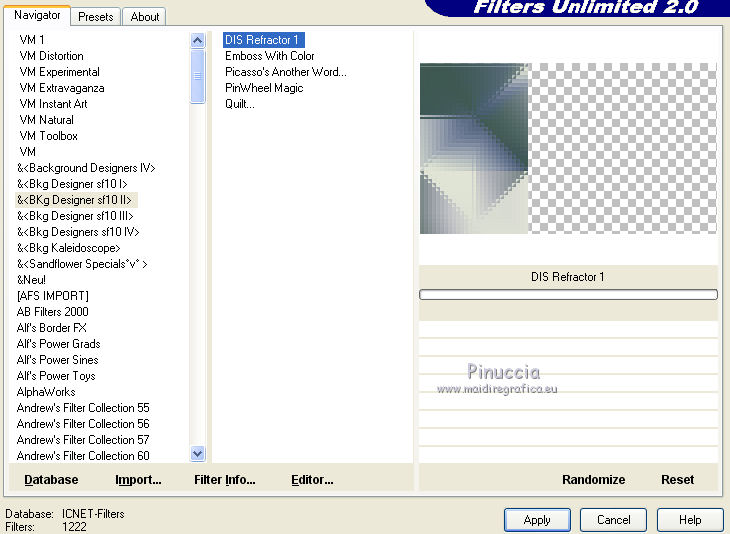The image size is (730, 534).
Task: Select the VM Experimental category
Action: pos(60,72)
